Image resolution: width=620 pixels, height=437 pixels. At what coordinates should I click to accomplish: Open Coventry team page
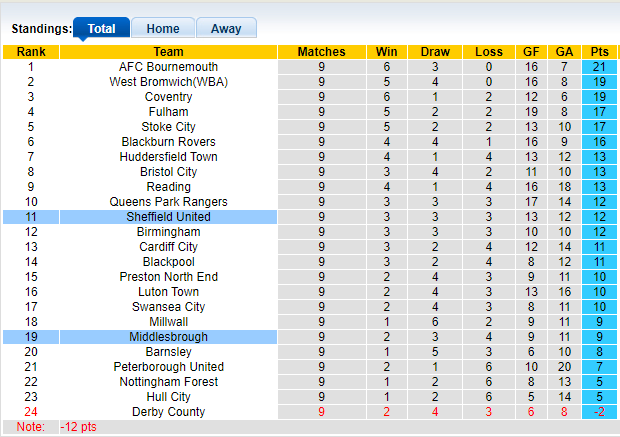tap(168, 97)
